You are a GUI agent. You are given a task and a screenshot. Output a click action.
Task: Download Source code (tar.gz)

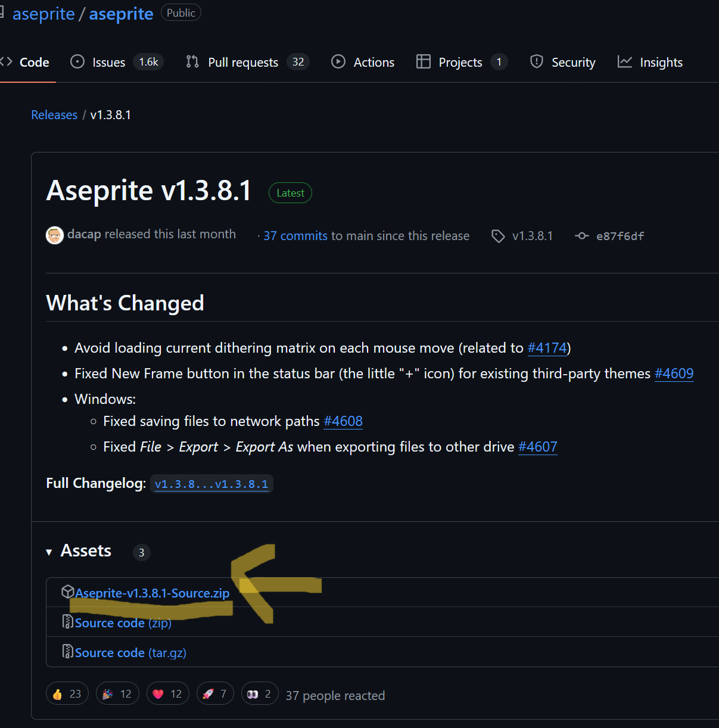coord(130,653)
